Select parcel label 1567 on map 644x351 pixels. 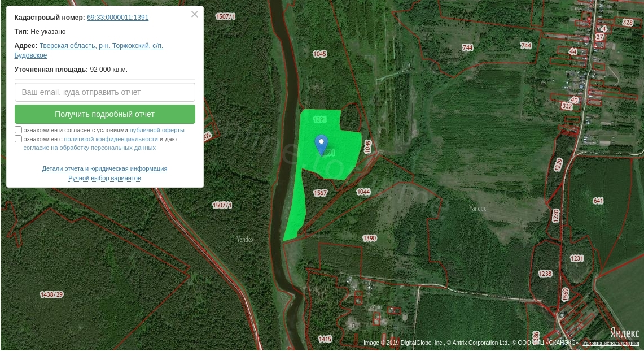point(320,193)
